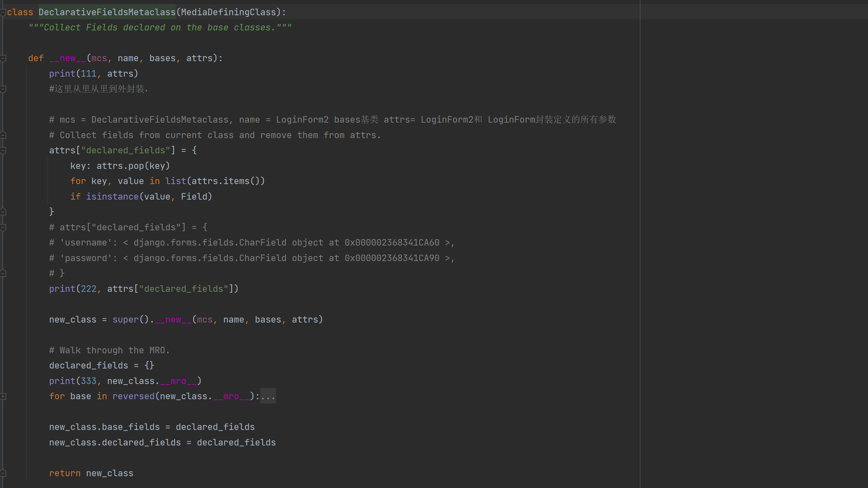
Task: Collapse the DeclarativeFieldsMetaclass class fold marker
Action: [3, 12]
